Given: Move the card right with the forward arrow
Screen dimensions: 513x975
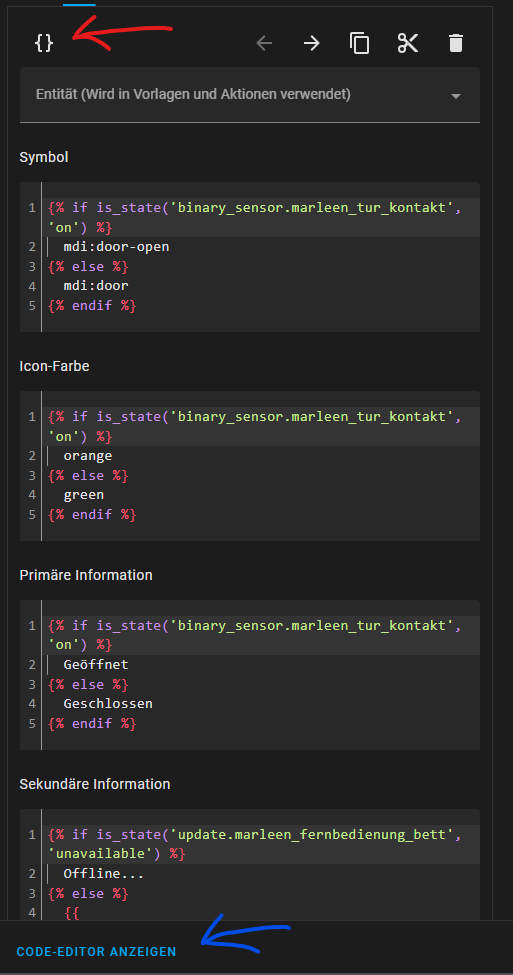Looking at the screenshot, I should (x=312, y=43).
